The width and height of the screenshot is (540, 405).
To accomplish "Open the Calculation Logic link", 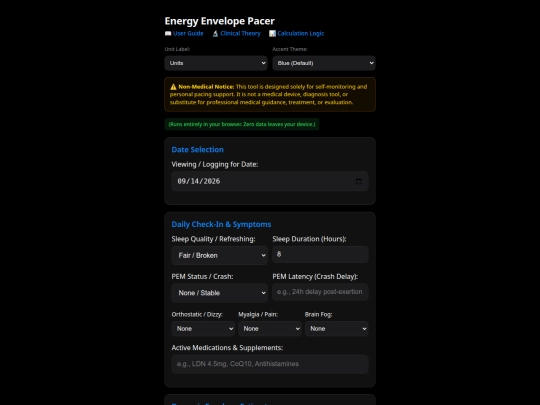I will 300,33.
